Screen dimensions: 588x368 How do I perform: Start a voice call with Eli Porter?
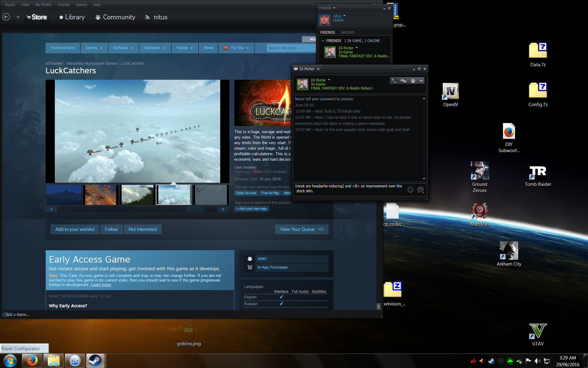[x=394, y=81]
